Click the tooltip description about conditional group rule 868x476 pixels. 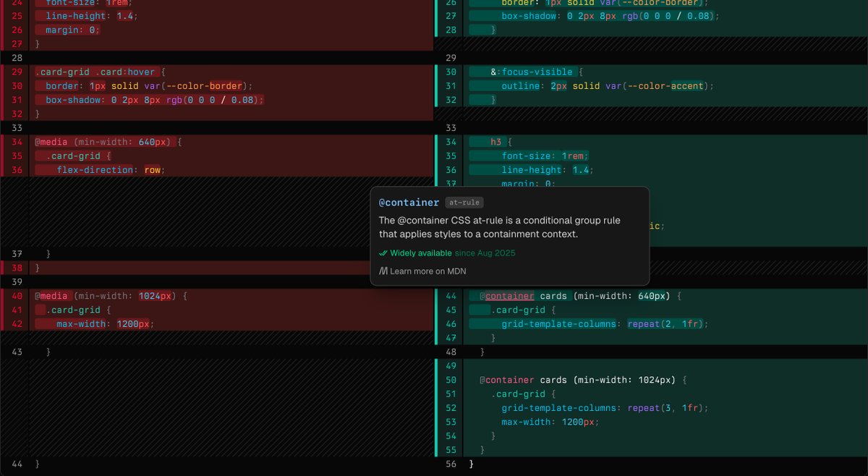tap(500, 227)
